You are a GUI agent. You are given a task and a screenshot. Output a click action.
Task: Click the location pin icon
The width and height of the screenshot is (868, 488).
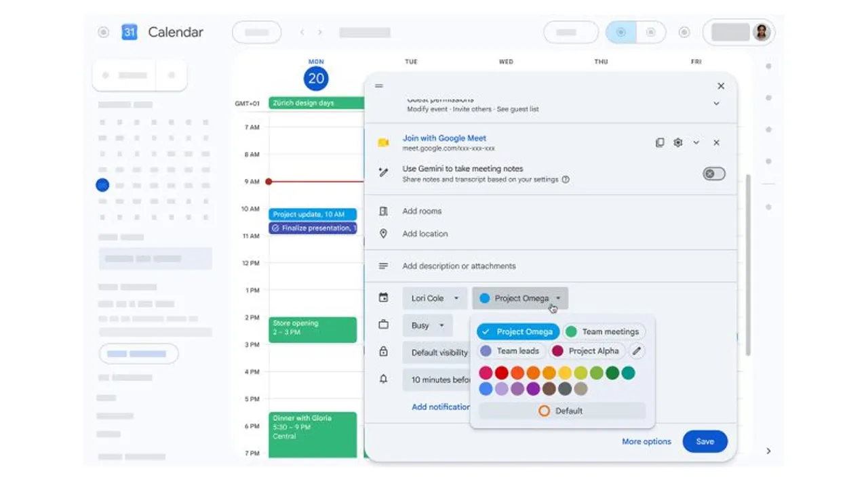383,234
